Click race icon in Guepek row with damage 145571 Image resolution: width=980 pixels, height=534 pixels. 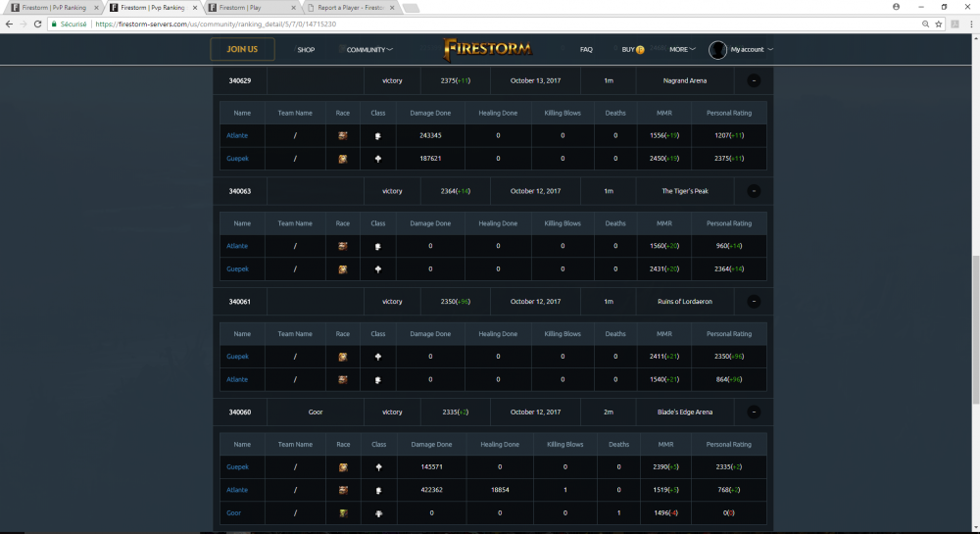tap(343, 467)
